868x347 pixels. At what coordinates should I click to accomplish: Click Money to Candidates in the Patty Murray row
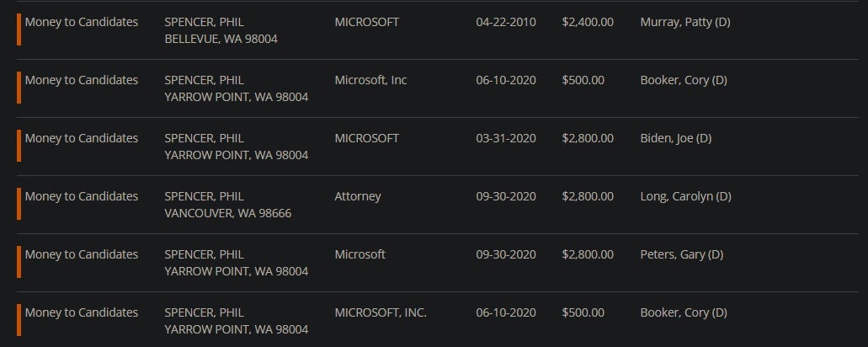point(81,22)
